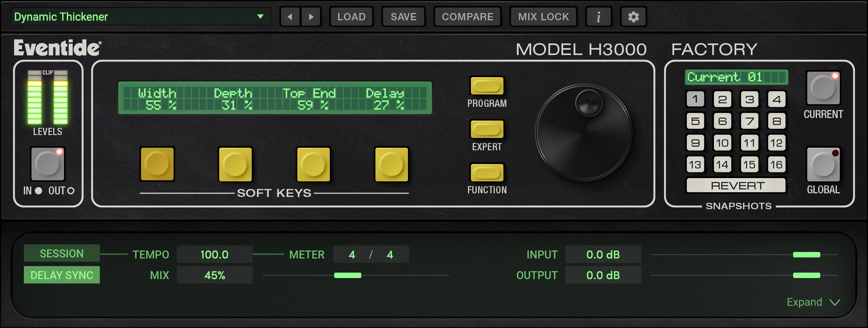Toggle the GLOBAL snapshot mode button
The height and width of the screenshot is (328, 868).
point(824,164)
